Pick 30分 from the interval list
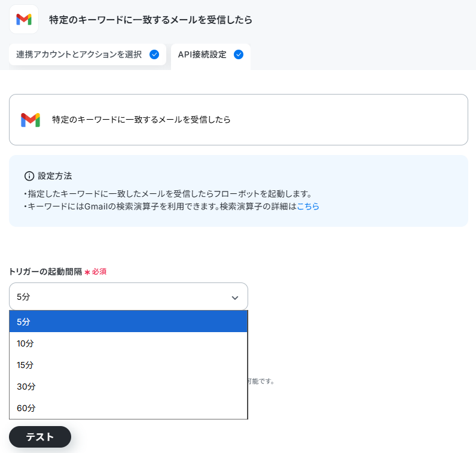This screenshot has width=476, height=453. pyautogui.click(x=129, y=387)
